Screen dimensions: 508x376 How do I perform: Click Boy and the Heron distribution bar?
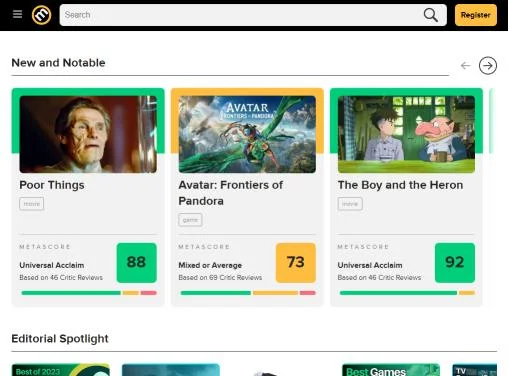coord(407,293)
